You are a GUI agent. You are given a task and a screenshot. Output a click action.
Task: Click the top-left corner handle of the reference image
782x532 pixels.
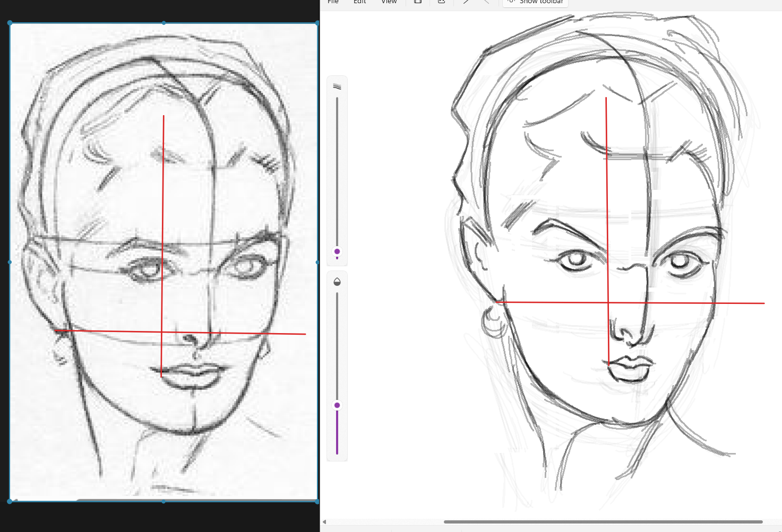(x=10, y=23)
